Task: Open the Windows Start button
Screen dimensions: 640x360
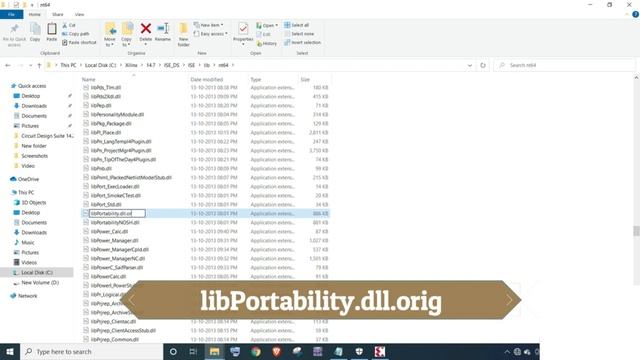Action: pyautogui.click(x=10, y=351)
